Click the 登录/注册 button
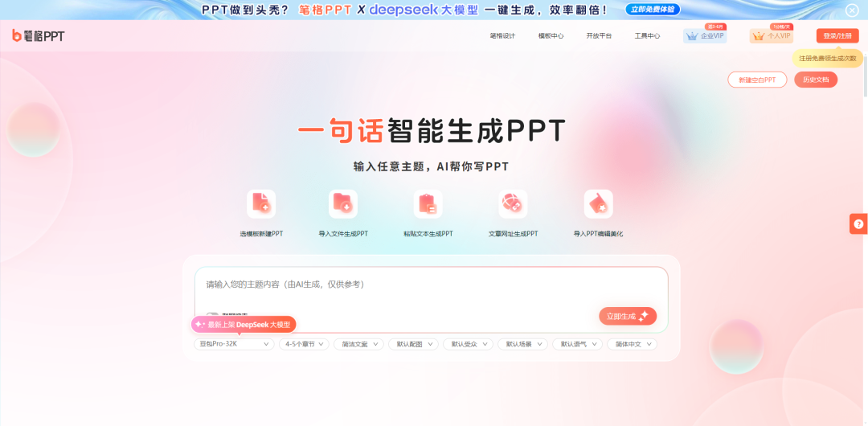 tap(837, 36)
